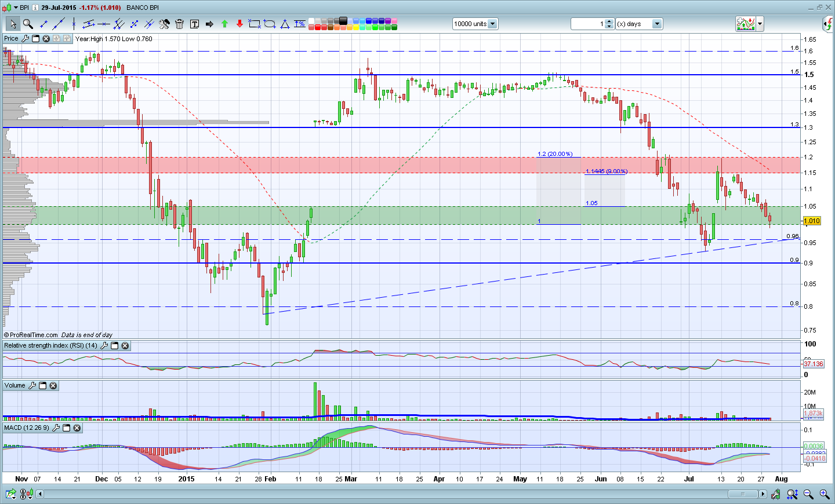Remove the Price panel with X
Screen dimensions: 835x504
[46, 39]
